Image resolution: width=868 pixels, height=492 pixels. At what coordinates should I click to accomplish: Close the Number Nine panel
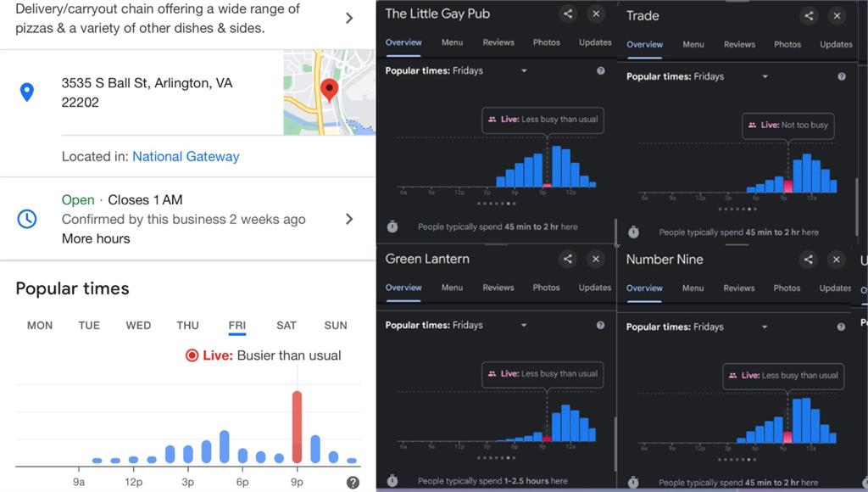click(x=837, y=260)
